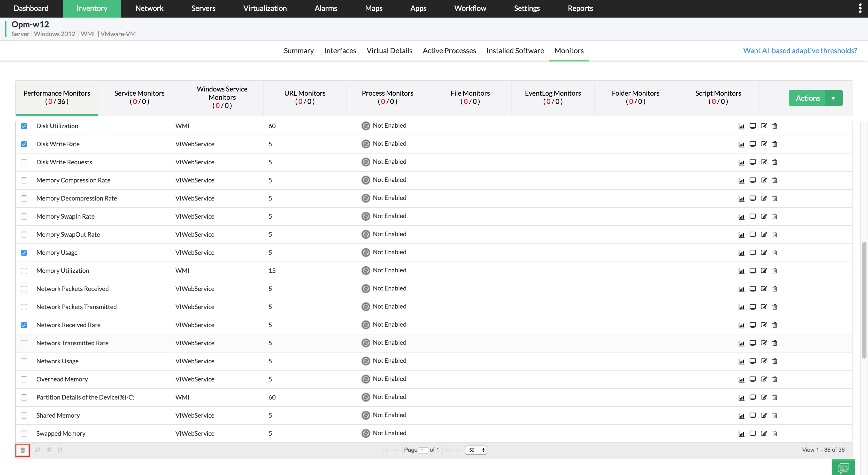Open the Alarms menu
This screenshot has height=475, width=868.
[326, 9]
